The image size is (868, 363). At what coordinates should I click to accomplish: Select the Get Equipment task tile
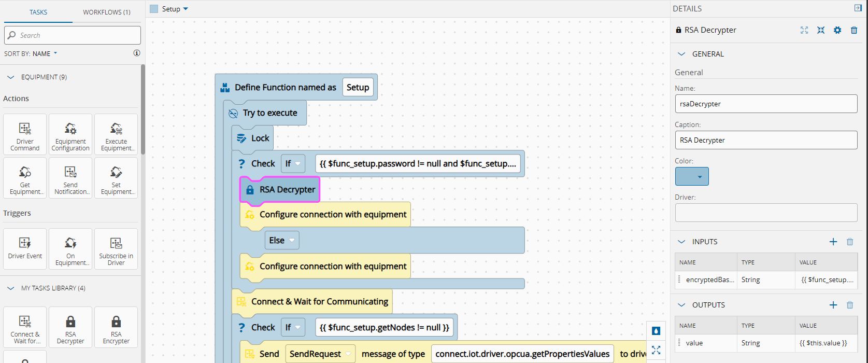[25, 178]
